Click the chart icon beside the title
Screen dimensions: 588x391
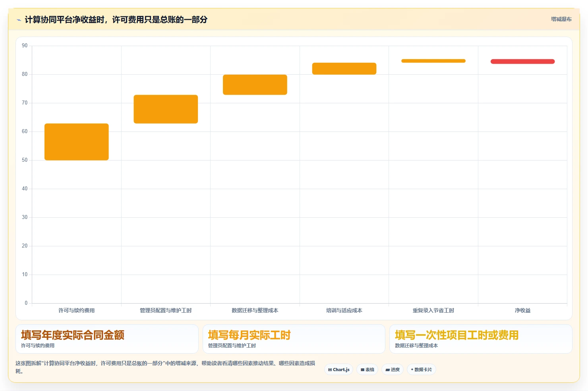pos(19,20)
